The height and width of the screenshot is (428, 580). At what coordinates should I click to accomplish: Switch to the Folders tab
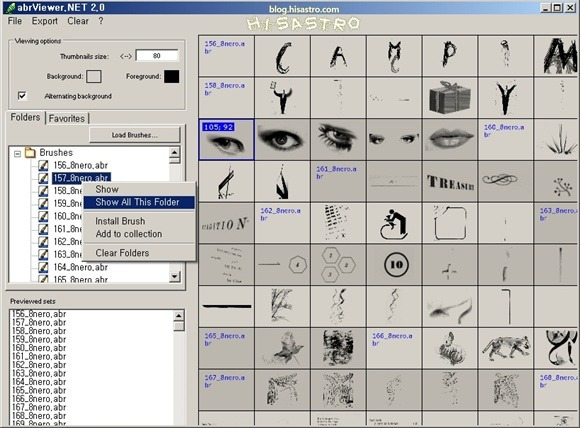25,117
